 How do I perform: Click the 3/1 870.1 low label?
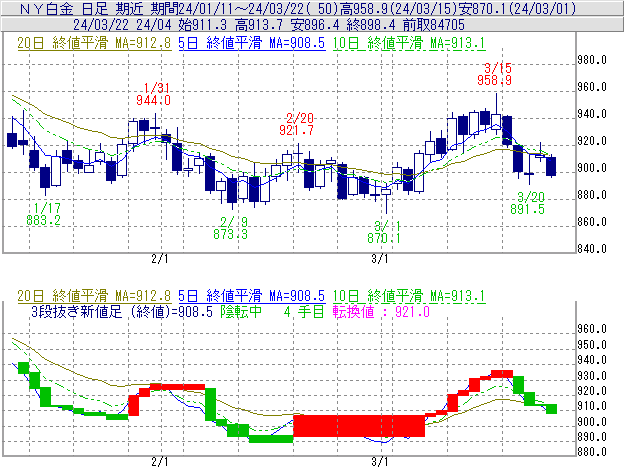coord(384,232)
